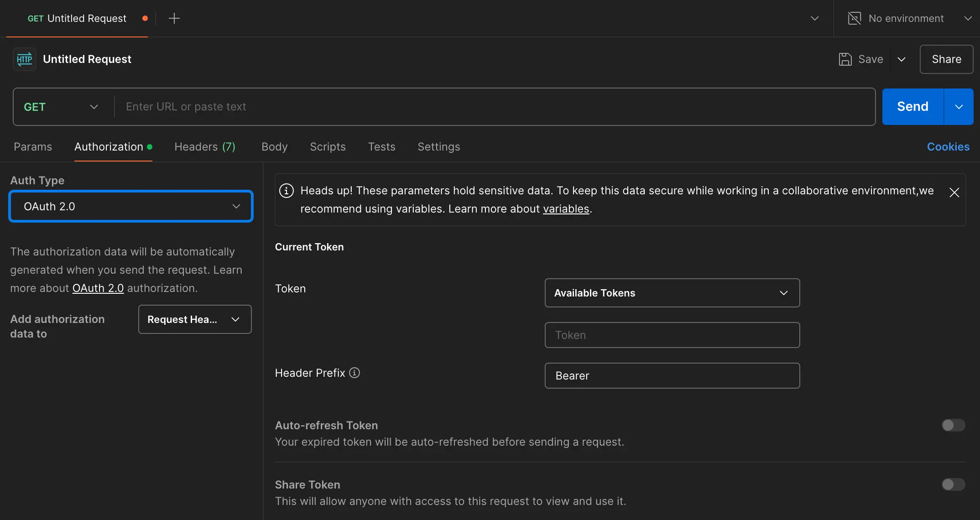This screenshot has width=980, height=520.
Task: Click the No environment icon
Action: [x=854, y=18]
